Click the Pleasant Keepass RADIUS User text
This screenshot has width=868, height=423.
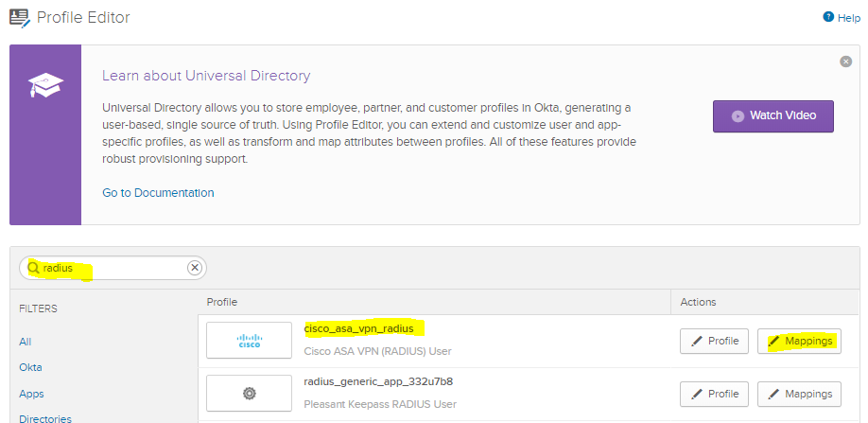[380, 404]
